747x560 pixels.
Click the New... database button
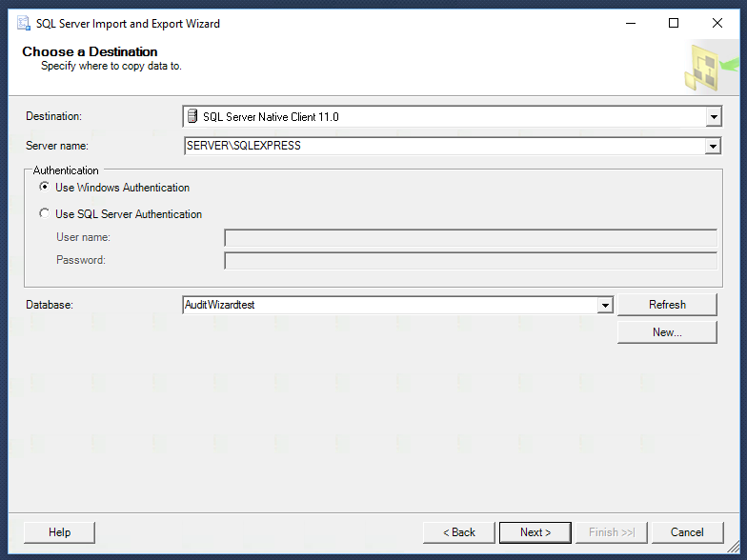point(667,332)
